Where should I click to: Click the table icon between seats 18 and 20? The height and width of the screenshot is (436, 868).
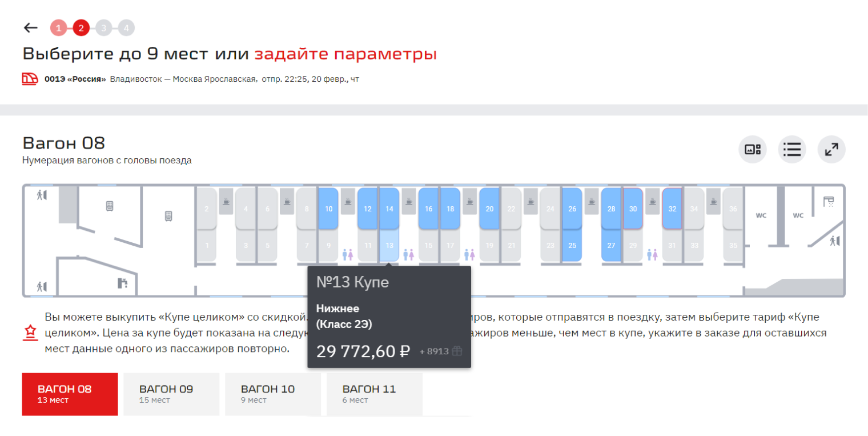coord(469,201)
